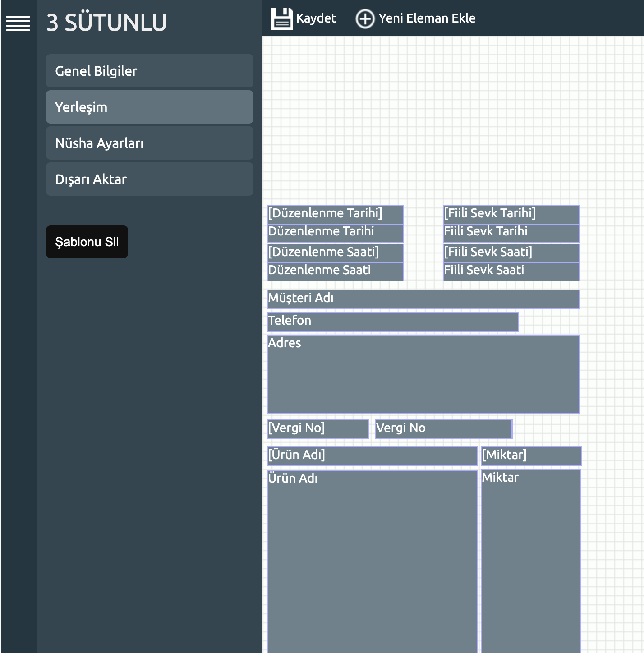Select the [Düzenlenme Tarihi] label element

click(x=335, y=214)
